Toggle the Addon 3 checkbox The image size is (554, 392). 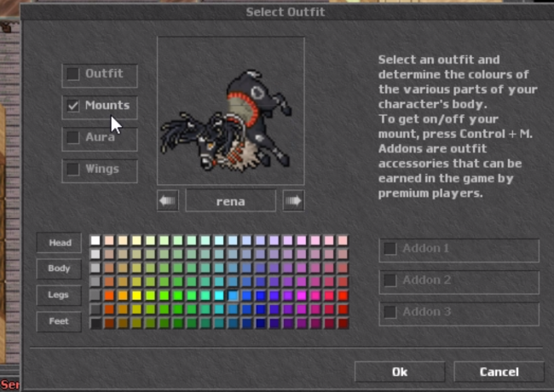[390, 312]
